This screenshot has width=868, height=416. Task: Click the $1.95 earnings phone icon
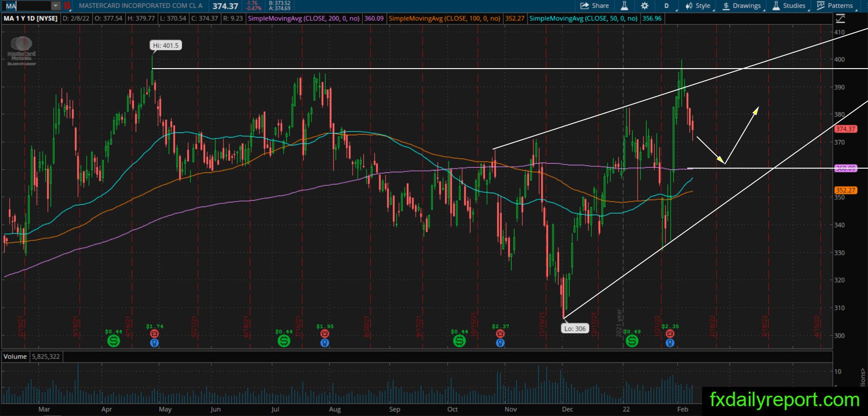point(324,334)
